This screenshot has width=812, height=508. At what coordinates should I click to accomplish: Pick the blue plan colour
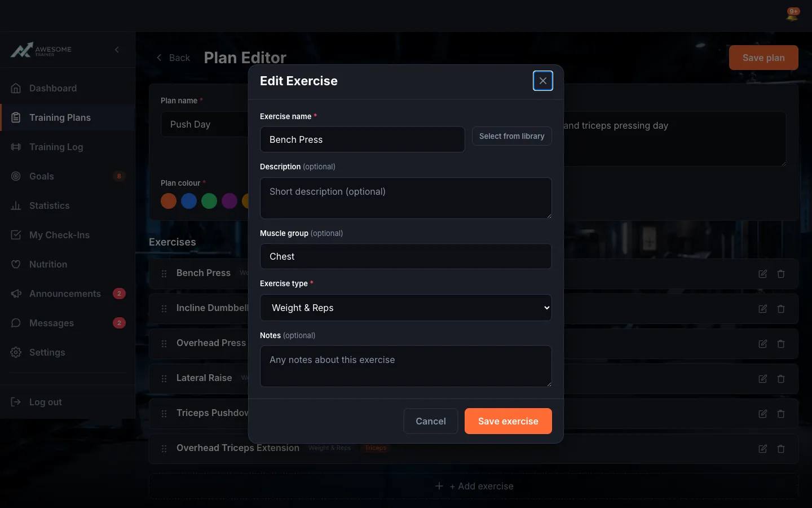[x=189, y=201]
